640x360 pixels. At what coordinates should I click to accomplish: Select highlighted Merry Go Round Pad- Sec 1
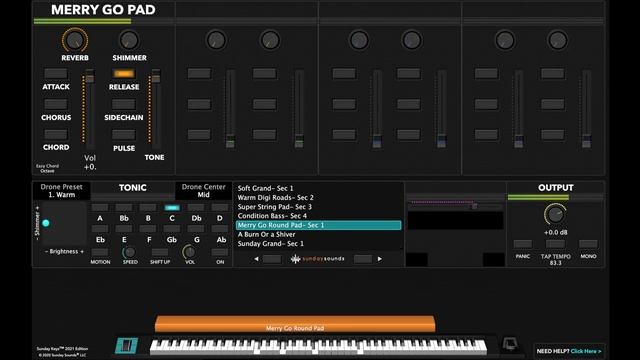tap(318, 225)
